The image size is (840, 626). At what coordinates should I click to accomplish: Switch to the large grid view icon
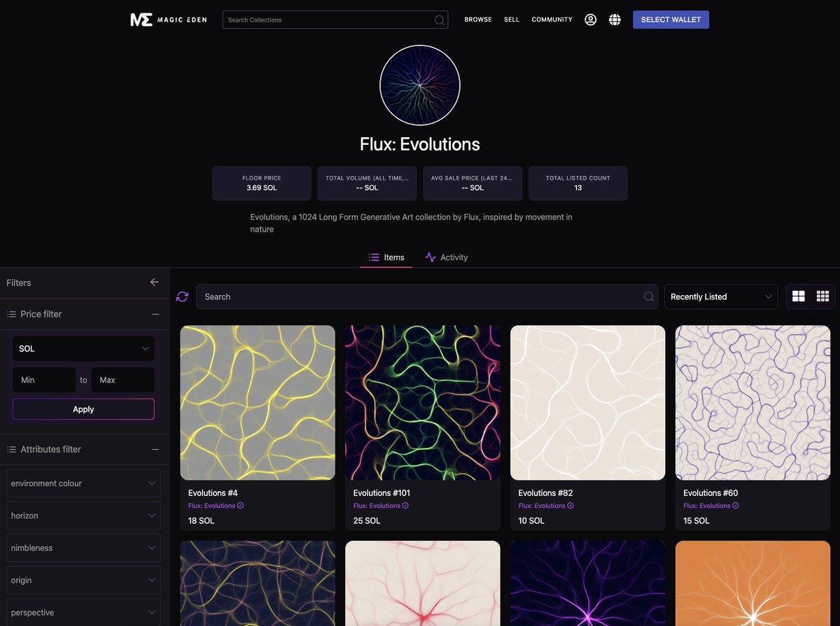799,296
